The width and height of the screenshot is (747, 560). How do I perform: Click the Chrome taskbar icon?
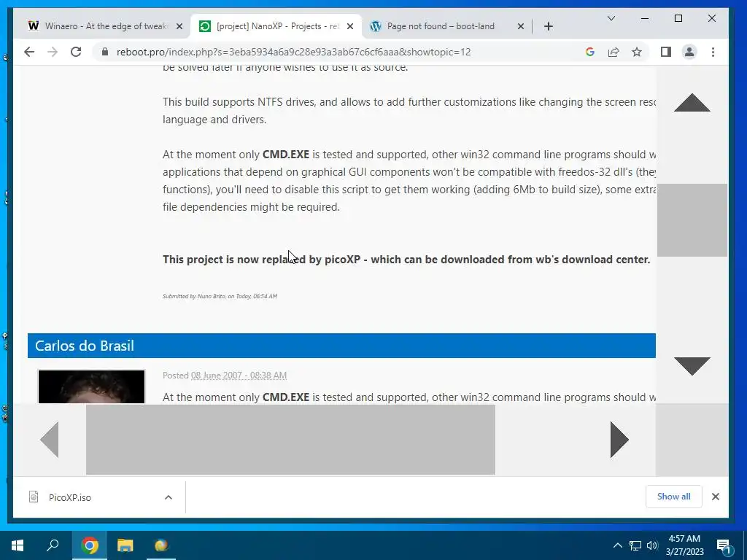(x=89, y=545)
